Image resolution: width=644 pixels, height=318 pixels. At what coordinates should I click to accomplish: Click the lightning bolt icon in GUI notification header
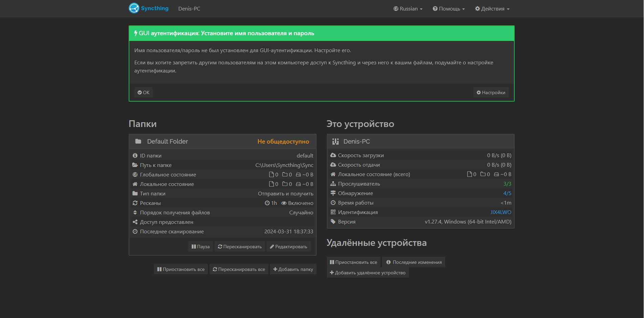(136, 33)
